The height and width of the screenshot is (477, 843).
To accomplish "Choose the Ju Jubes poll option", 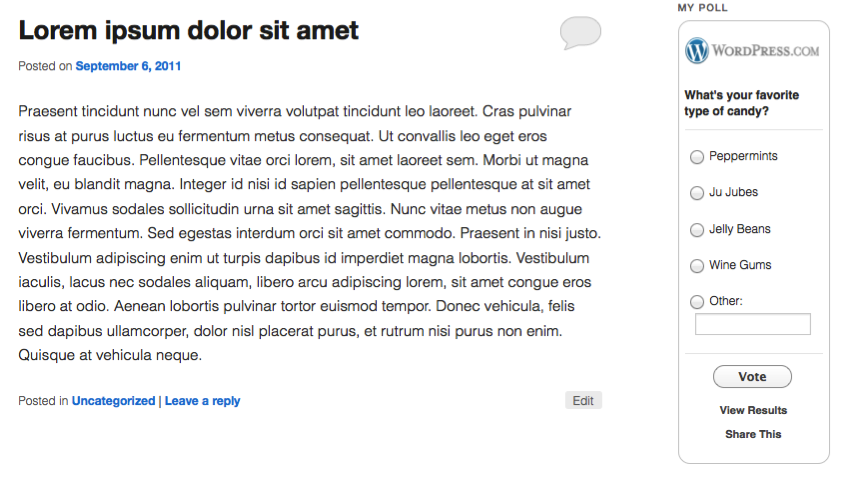I will point(697,193).
